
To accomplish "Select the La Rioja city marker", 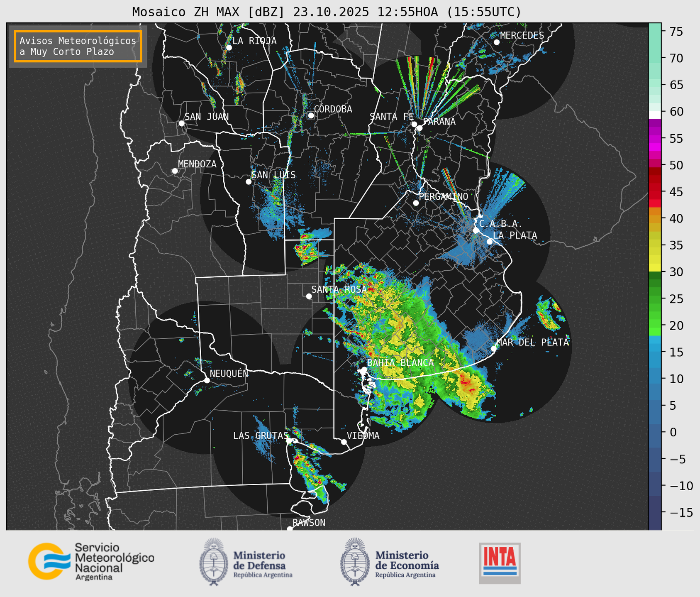I will 229,47.
